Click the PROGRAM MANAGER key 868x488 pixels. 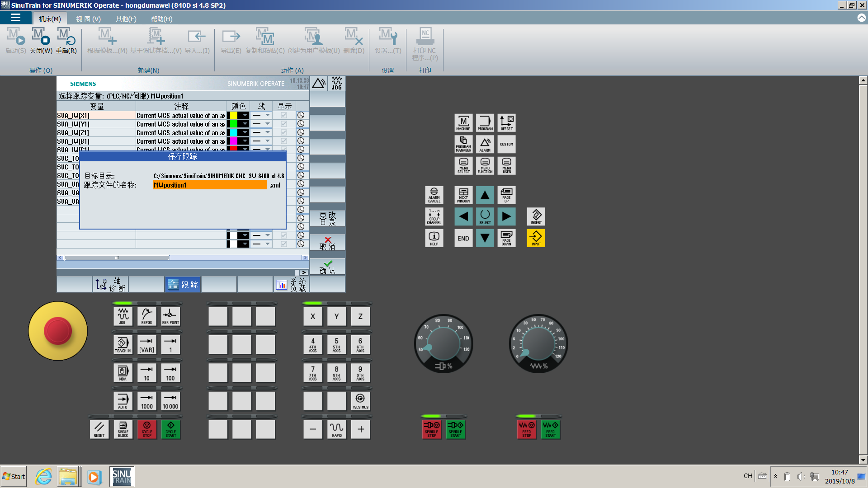[463, 144]
